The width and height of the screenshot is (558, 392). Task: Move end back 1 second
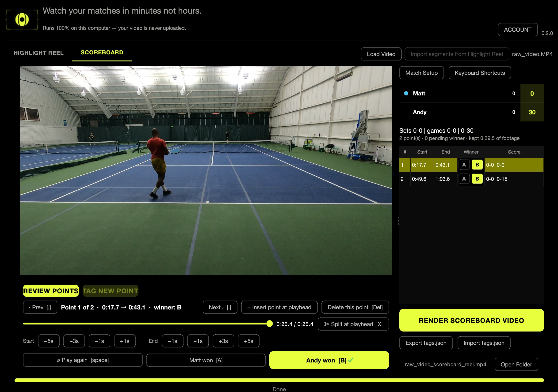coord(173,341)
